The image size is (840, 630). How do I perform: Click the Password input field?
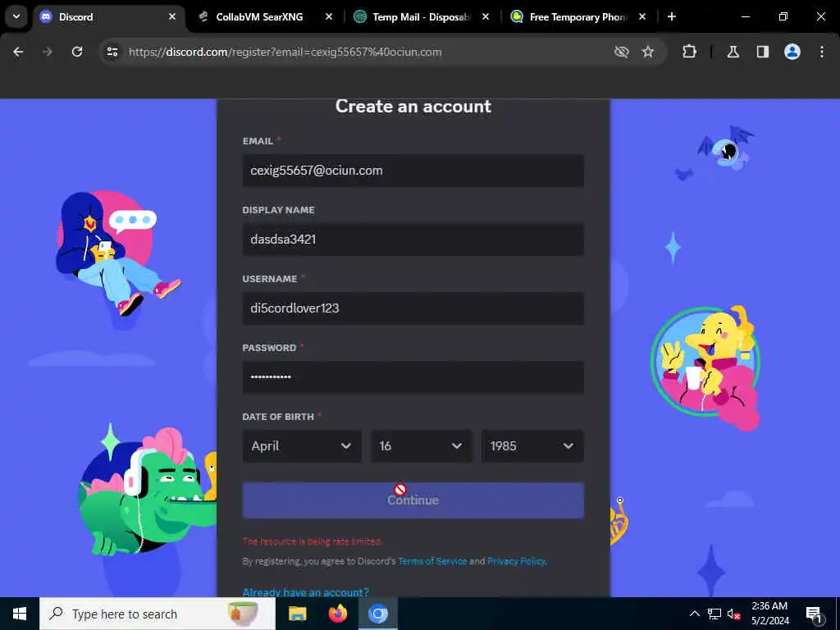[413, 377]
